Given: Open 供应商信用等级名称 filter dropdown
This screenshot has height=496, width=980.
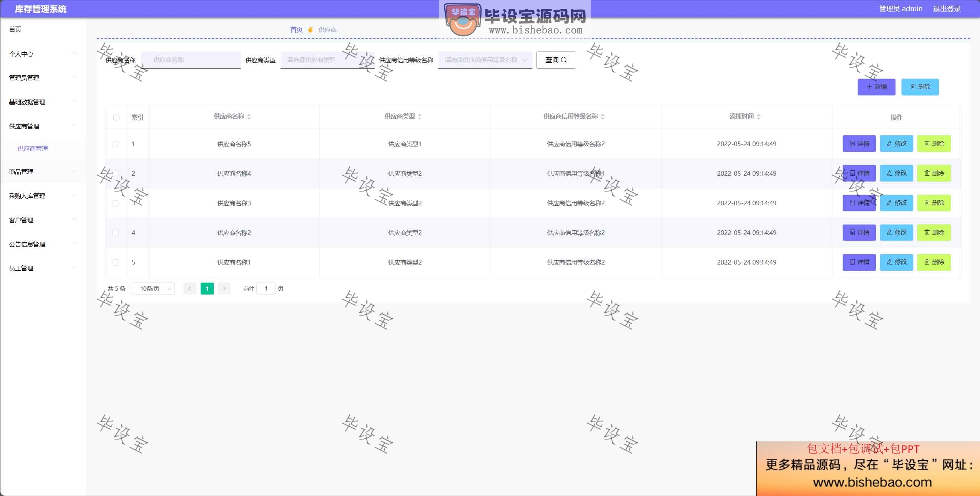Looking at the screenshot, I should 485,60.
